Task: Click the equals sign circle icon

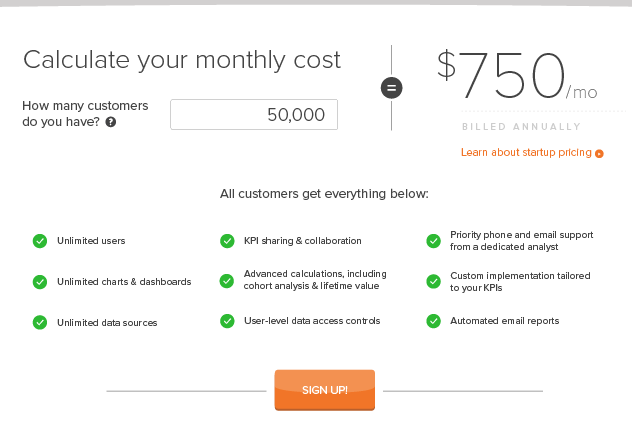Action: (x=391, y=88)
